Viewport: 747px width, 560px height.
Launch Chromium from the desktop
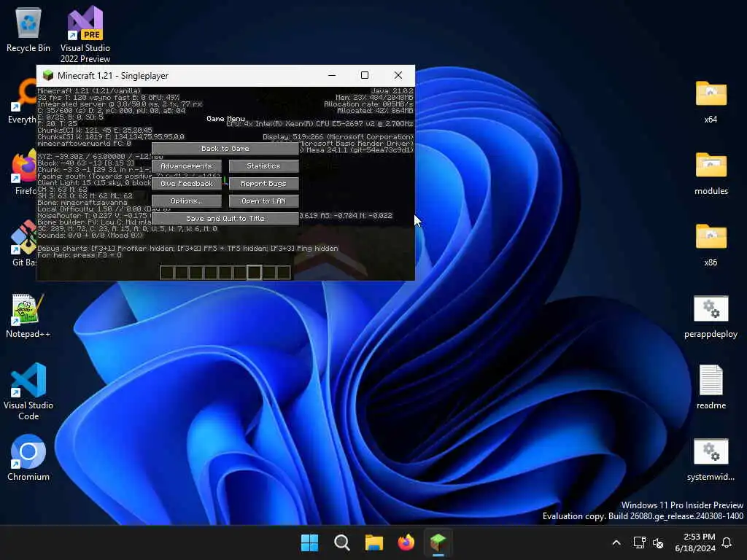tap(28, 458)
